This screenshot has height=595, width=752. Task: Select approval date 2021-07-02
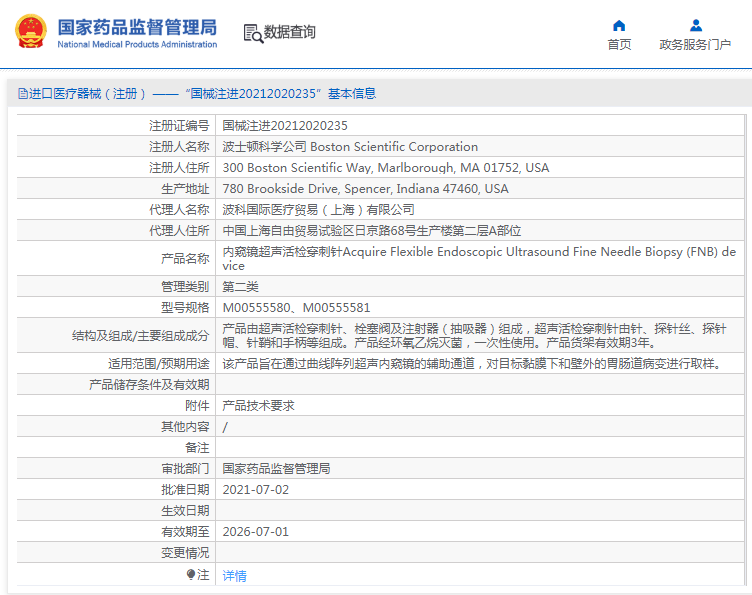pos(256,490)
